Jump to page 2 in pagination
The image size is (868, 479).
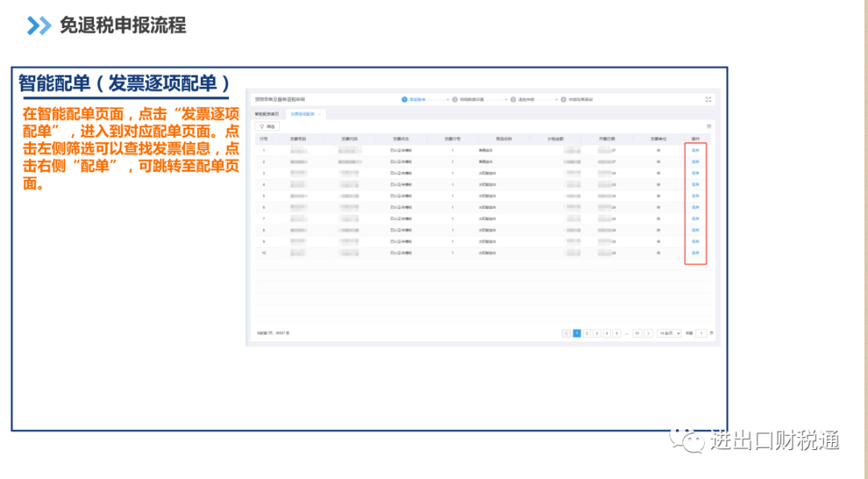tap(587, 334)
